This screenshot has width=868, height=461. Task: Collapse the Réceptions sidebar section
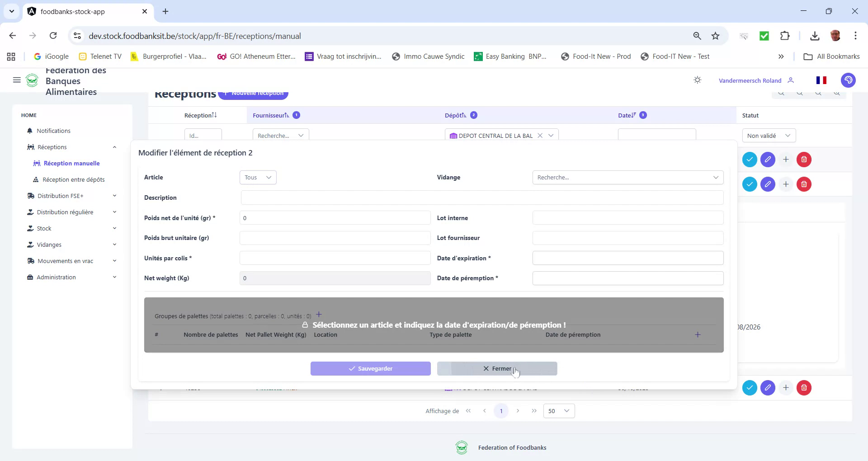pyautogui.click(x=114, y=147)
